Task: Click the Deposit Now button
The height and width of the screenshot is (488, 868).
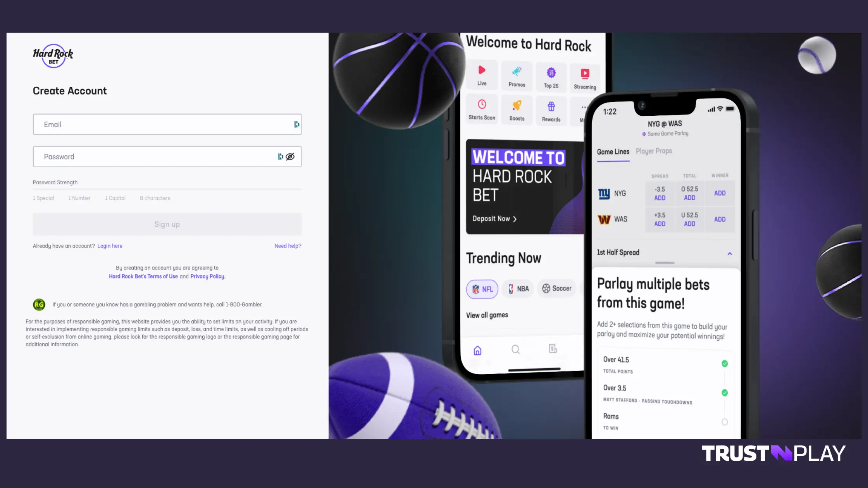Action: point(494,219)
